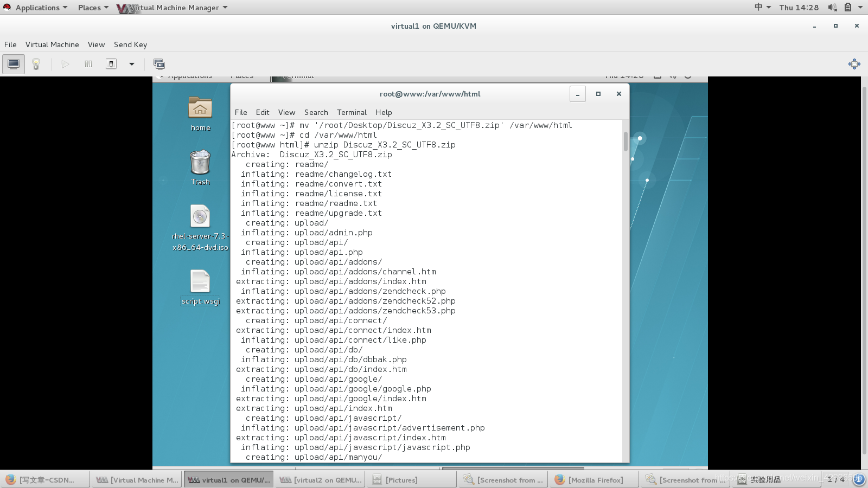Show virtual hardware details lightbulb
Image resolution: width=868 pixels, height=488 pixels.
click(x=36, y=64)
